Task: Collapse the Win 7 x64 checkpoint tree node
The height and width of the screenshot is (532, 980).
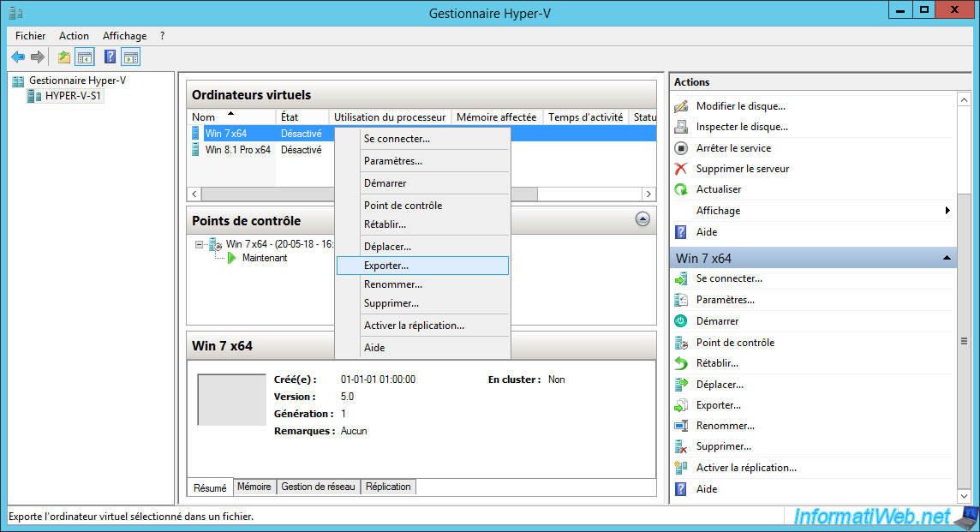Action: click(x=200, y=244)
